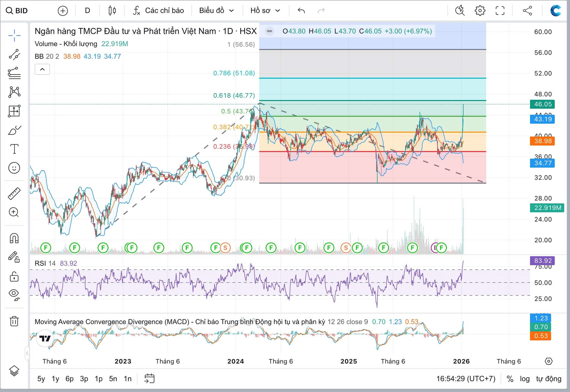The image size is (570, 392).
Task: Change the D chart interval
Action: [87, 11]
